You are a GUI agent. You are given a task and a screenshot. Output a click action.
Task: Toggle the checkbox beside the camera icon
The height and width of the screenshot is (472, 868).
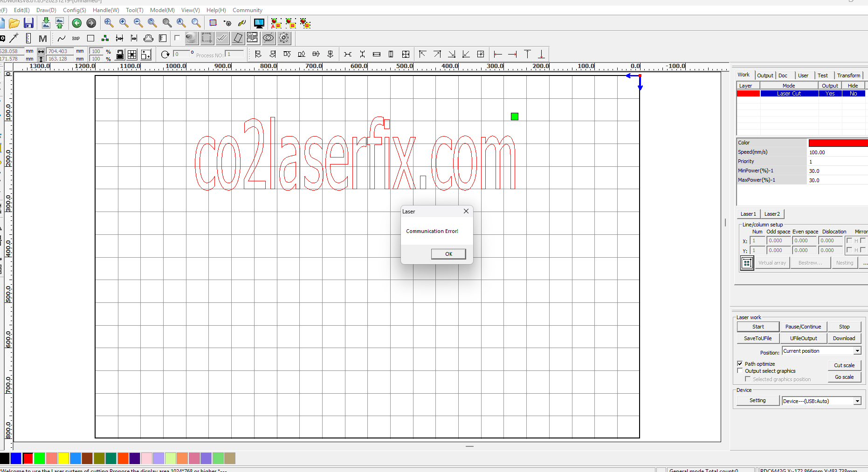click(x=177, y=38)
